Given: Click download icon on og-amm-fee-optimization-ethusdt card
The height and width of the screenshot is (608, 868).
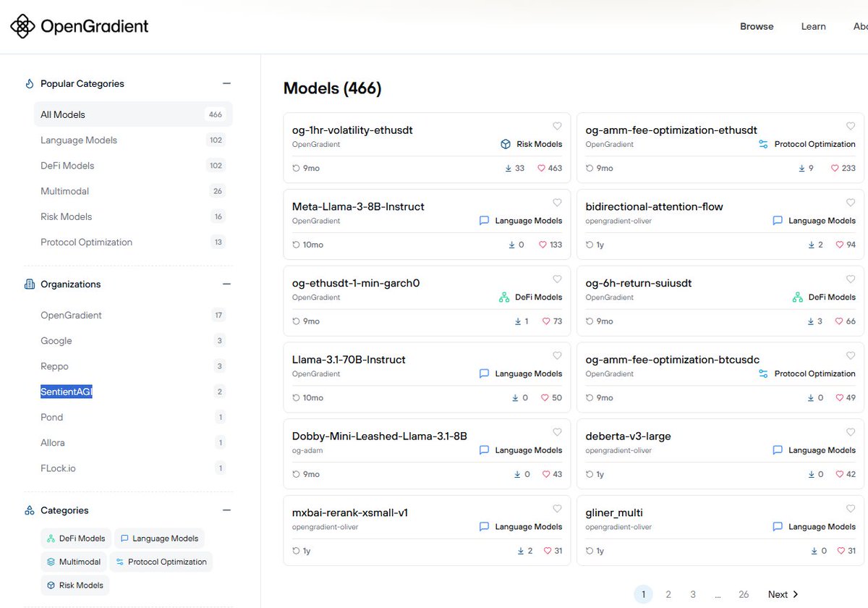Looking at the screenshot, I should [x=801, y=168].
